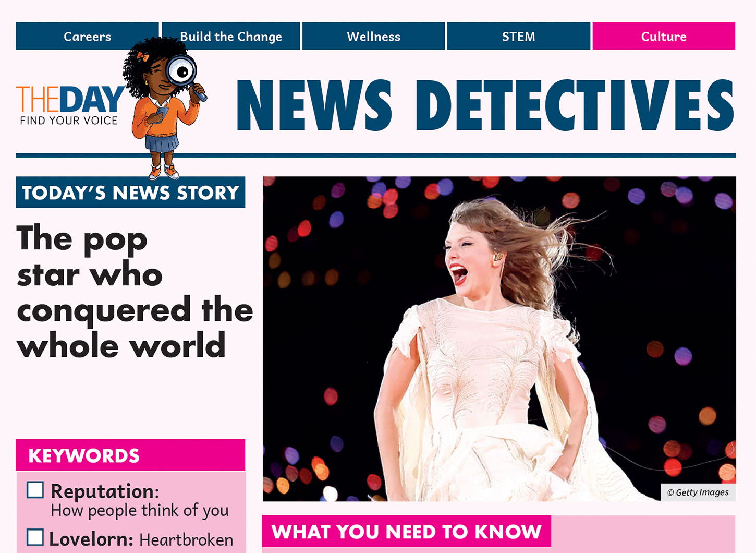Click the Find Your Voice tagline

click(69, 121)
